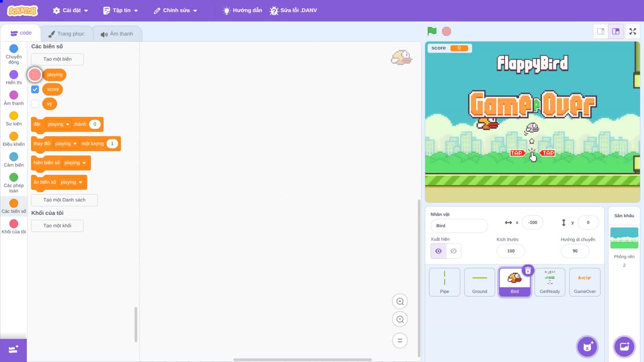Click Tạo một khối button

click(x=57, y=226)
